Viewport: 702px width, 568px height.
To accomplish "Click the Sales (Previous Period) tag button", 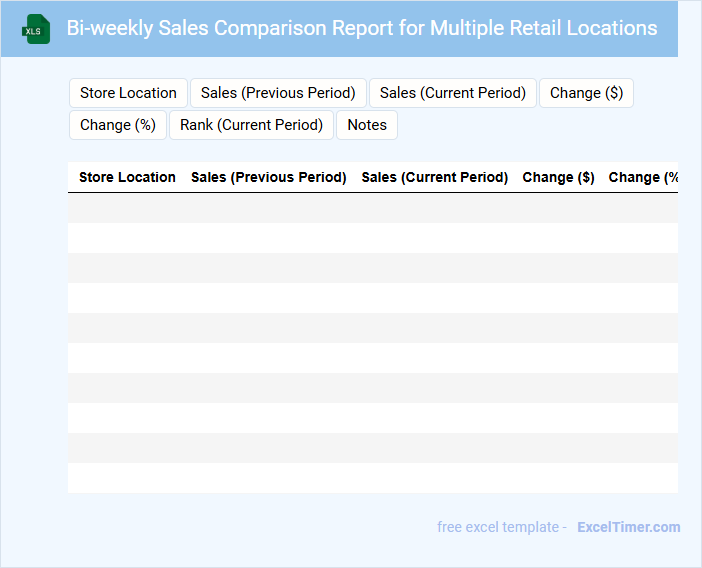I will point(278,93).
